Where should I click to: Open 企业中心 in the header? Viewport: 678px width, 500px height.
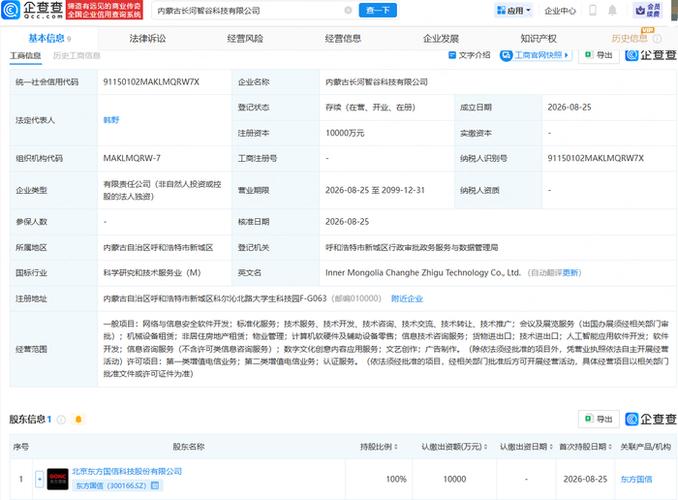pos(560,11)
